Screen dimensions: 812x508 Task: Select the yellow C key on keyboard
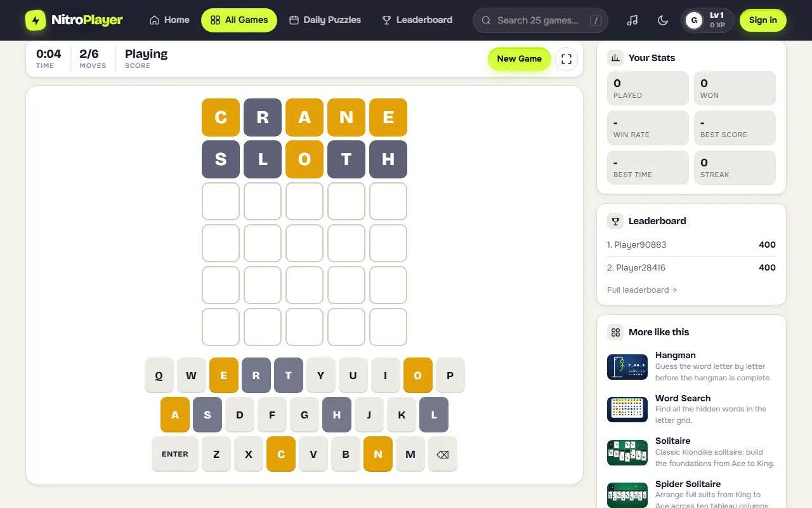[x=281, y=454]
